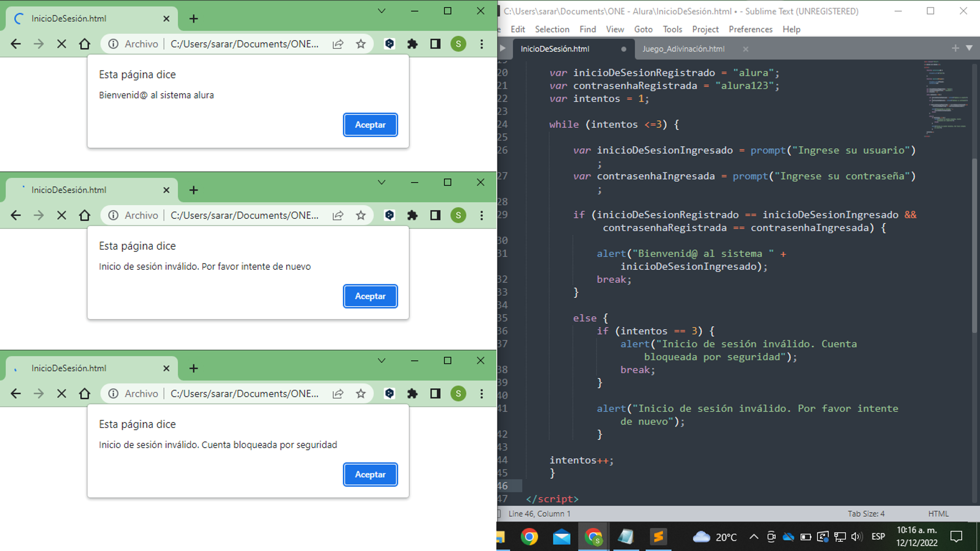Bookmark the page in middle Chrome window
The image size is (980, 551).
pos(361,216)
